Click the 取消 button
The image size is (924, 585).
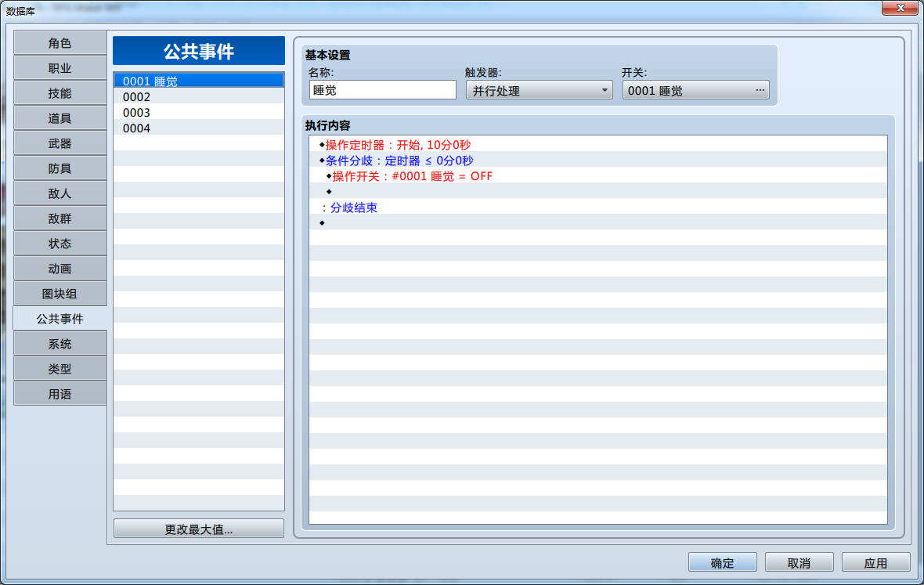799,562
